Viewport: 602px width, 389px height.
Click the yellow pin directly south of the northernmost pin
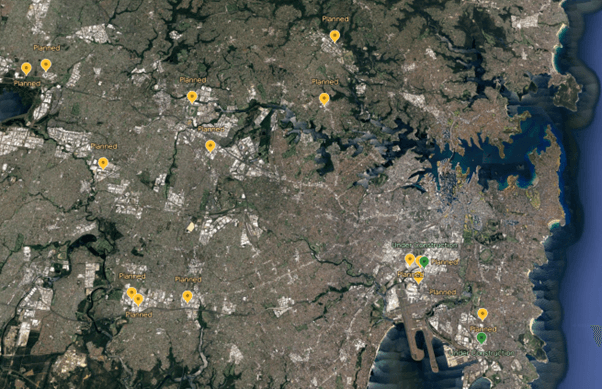pos(324,99)
